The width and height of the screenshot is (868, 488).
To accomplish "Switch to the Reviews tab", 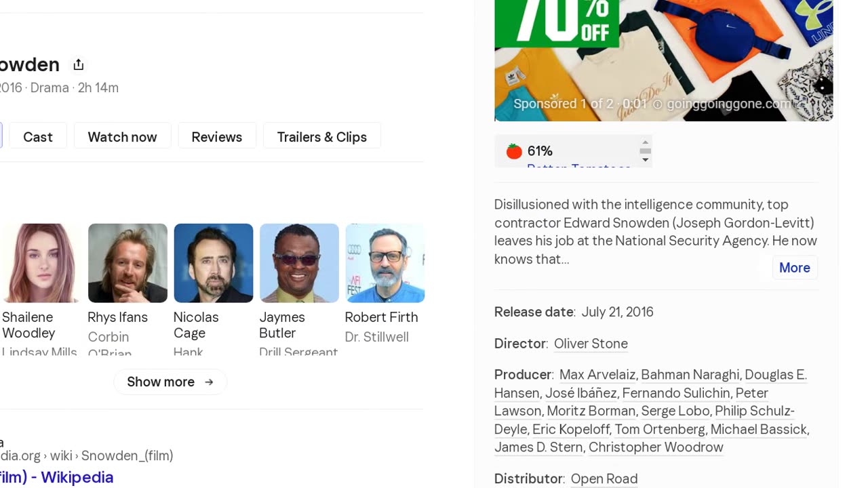I will click(217, 137).
